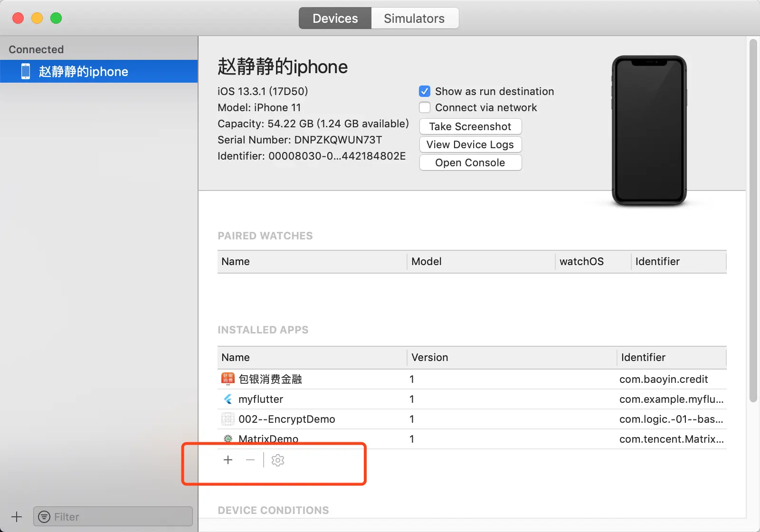Screen dimensions: 760x532
Task: Click the vertical scrollbar on the right
Action: coord(753,221)
